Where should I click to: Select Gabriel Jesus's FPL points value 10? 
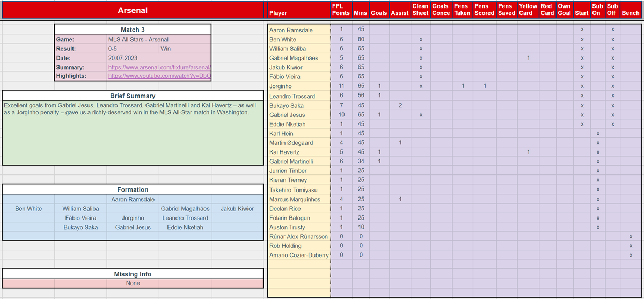[x=341, y=115]
